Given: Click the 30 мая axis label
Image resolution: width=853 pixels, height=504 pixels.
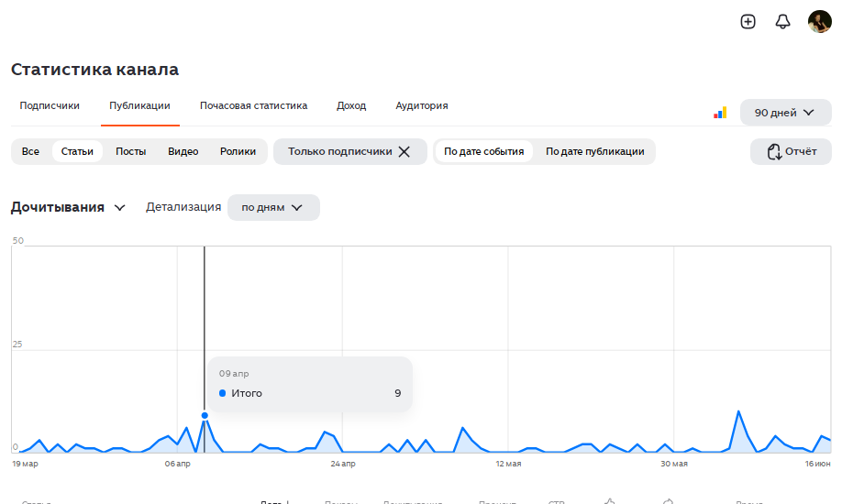Looking at the screenshot, I should pos(674,464).
